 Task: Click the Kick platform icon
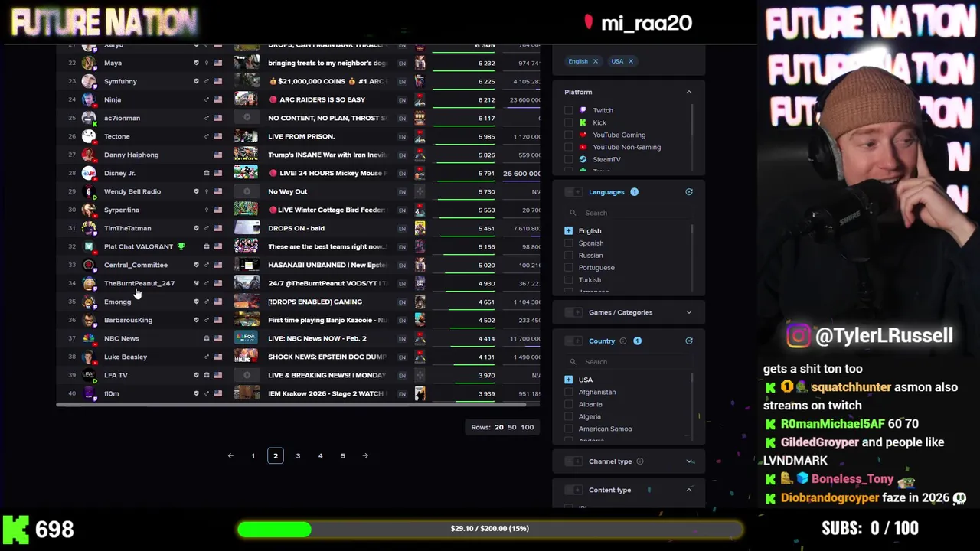(583, 122)
